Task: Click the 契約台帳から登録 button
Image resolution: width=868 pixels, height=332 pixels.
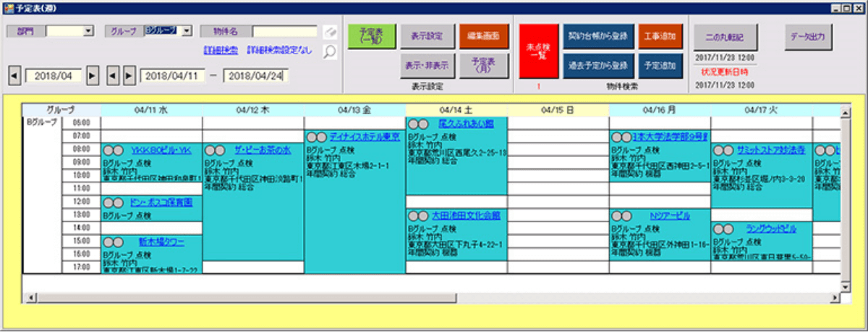Action: pos(596,36)
